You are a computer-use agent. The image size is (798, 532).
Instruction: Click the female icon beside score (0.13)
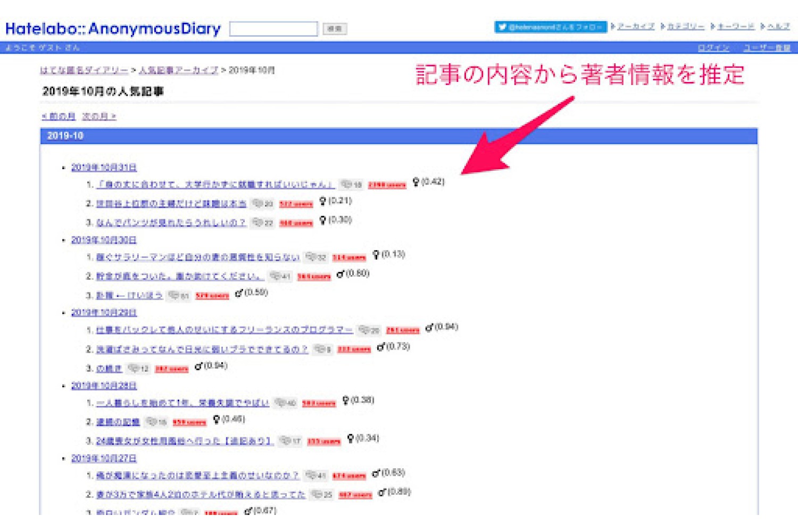coord(376,255)
